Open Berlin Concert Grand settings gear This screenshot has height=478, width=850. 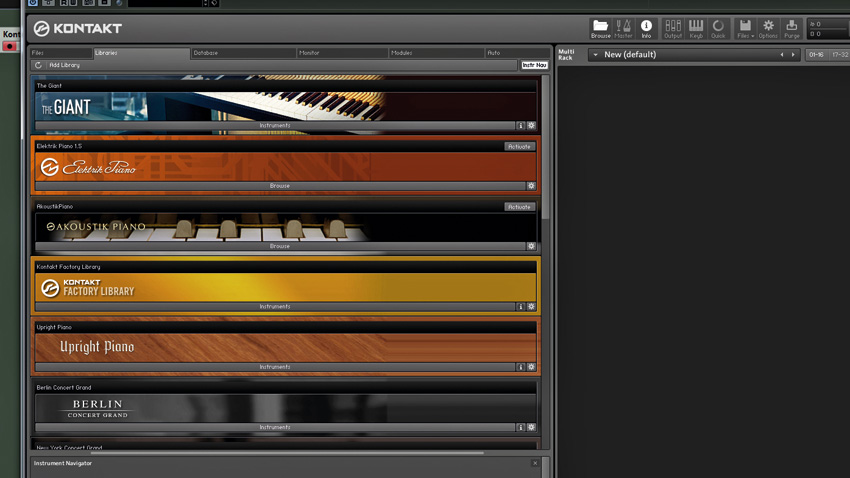[531, 427]
